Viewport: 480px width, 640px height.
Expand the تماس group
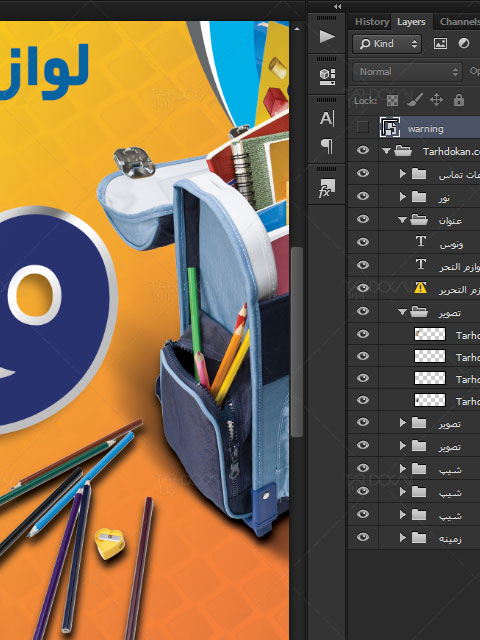(x=402, y=174)
